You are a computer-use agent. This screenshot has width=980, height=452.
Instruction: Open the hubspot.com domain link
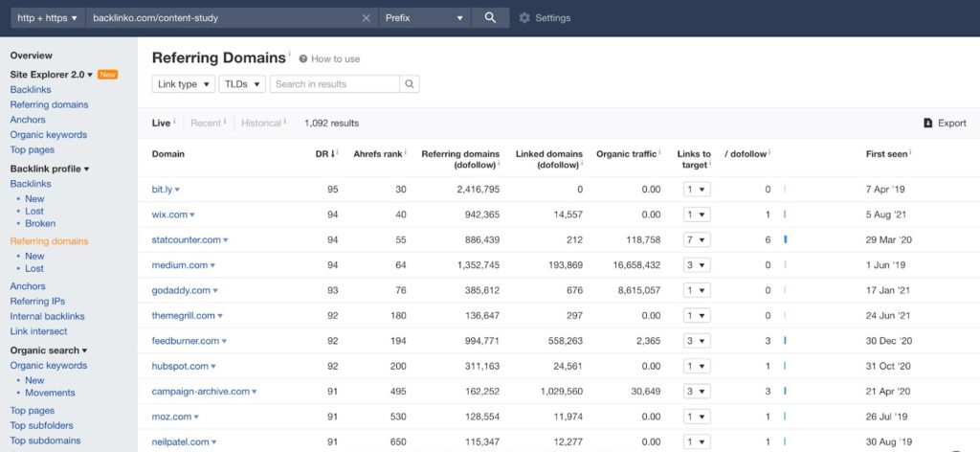click(x=180, y=366)
